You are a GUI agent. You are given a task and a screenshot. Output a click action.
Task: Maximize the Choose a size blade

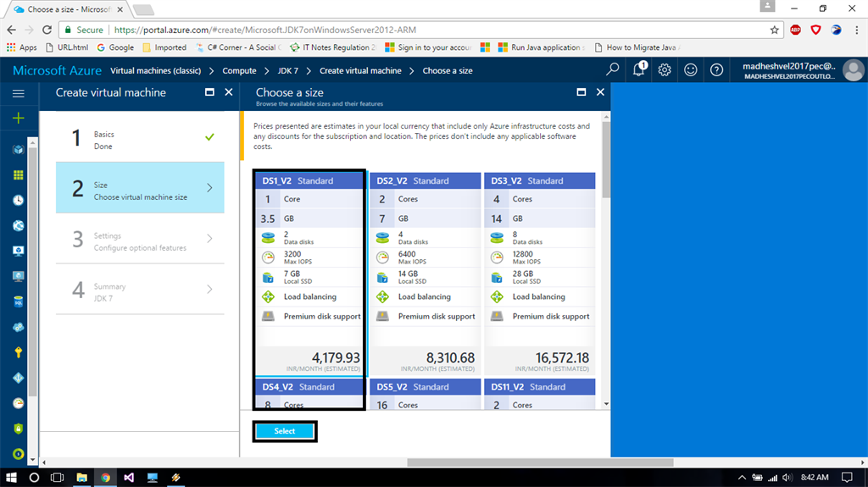pyautogui.click(x=581, y=92)
